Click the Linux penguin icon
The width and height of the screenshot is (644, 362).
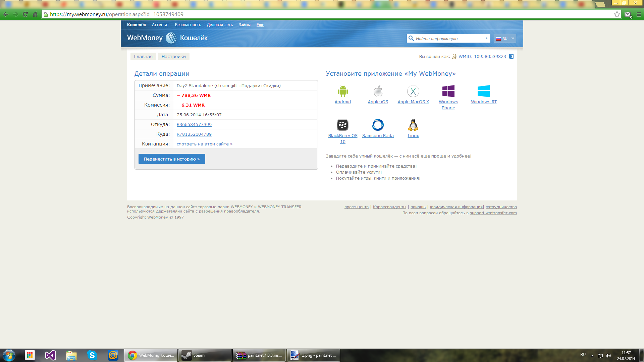click(x=413, y=125)
